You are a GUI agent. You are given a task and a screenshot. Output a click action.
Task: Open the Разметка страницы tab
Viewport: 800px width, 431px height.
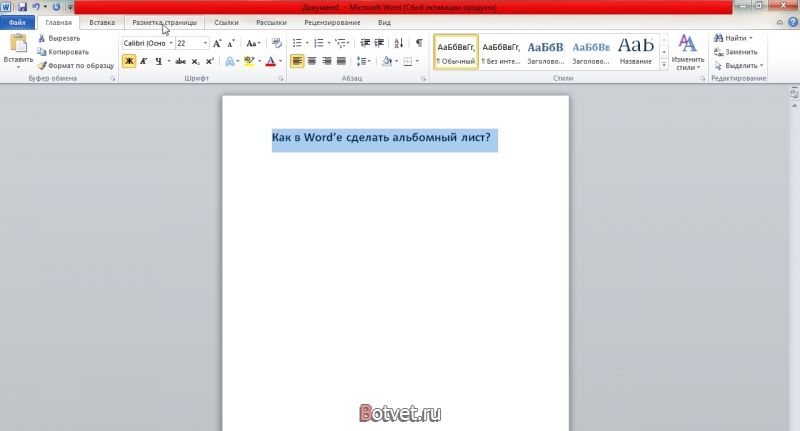(x=164, y=22)
